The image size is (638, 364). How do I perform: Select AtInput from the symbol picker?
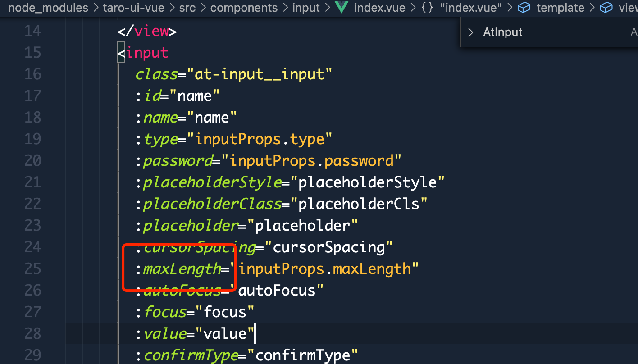502,32
